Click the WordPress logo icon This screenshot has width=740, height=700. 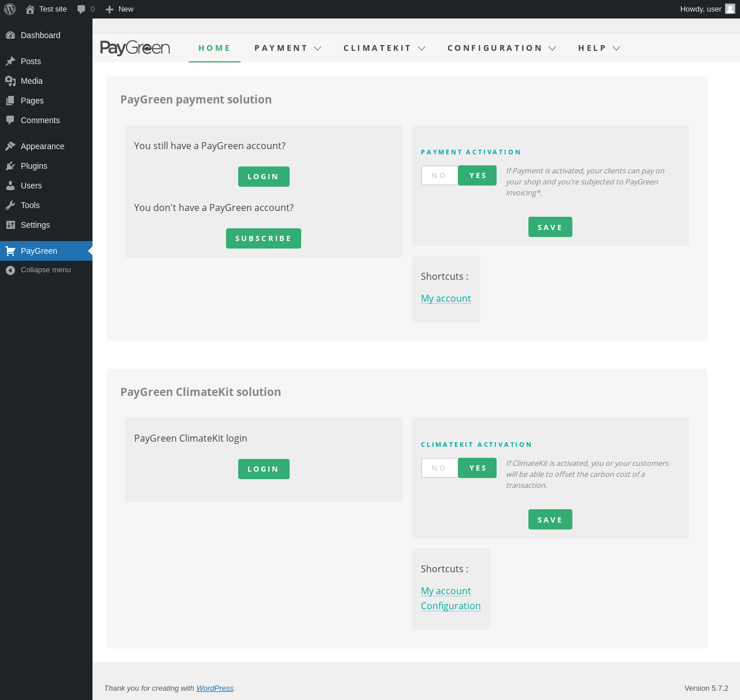click(x=10, y=9)
